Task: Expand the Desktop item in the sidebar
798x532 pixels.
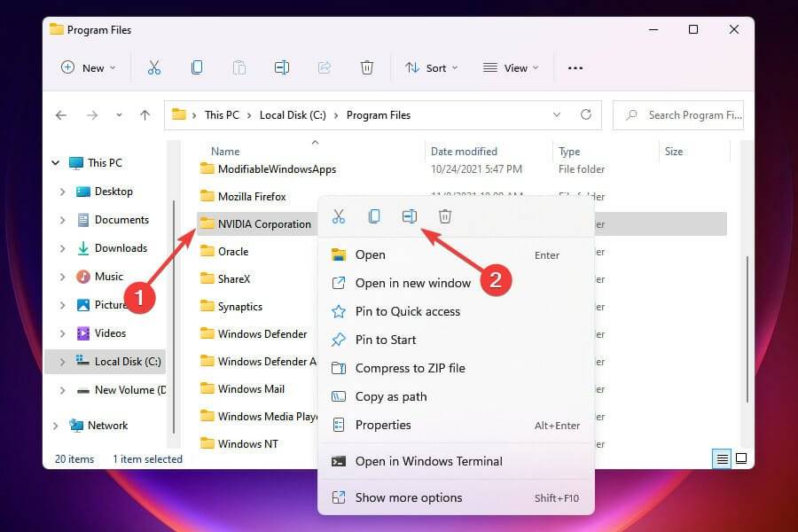Action: coord(61,192)
